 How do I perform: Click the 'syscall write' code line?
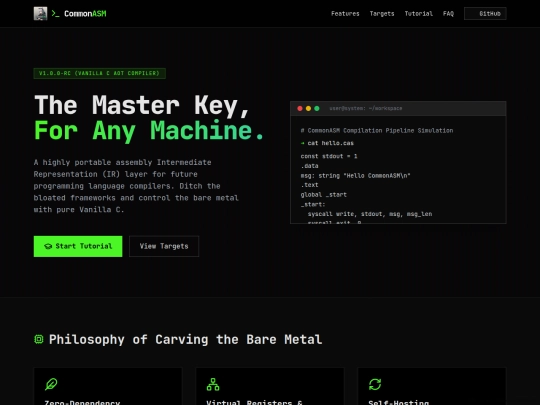pos(370,214)
